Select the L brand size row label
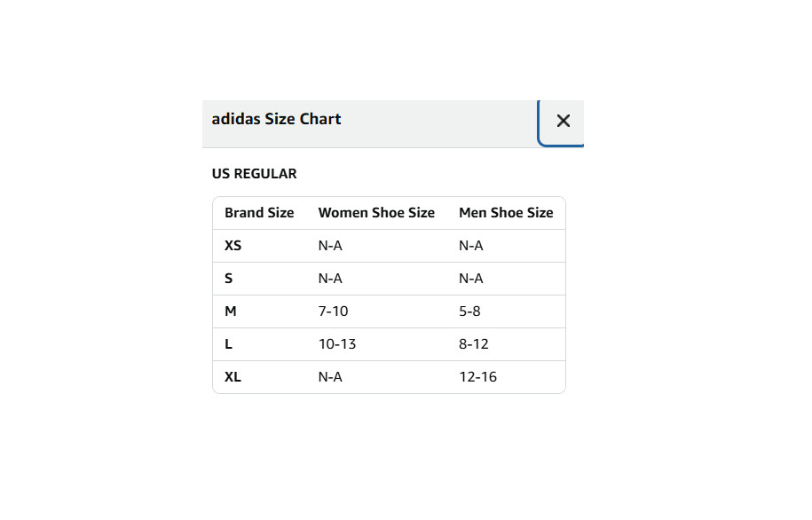 click(229, 344)
